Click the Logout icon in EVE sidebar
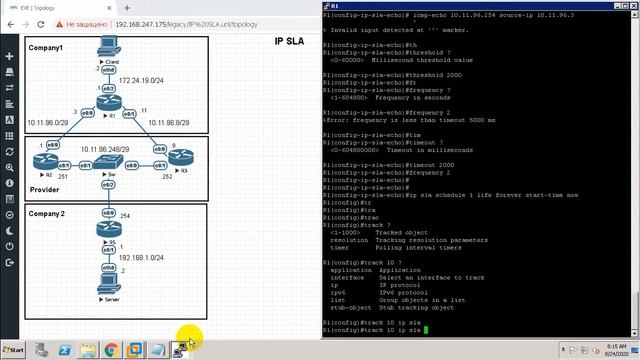Image resolution: width=640 pixels, height=360 pixels. click(9, 262)
